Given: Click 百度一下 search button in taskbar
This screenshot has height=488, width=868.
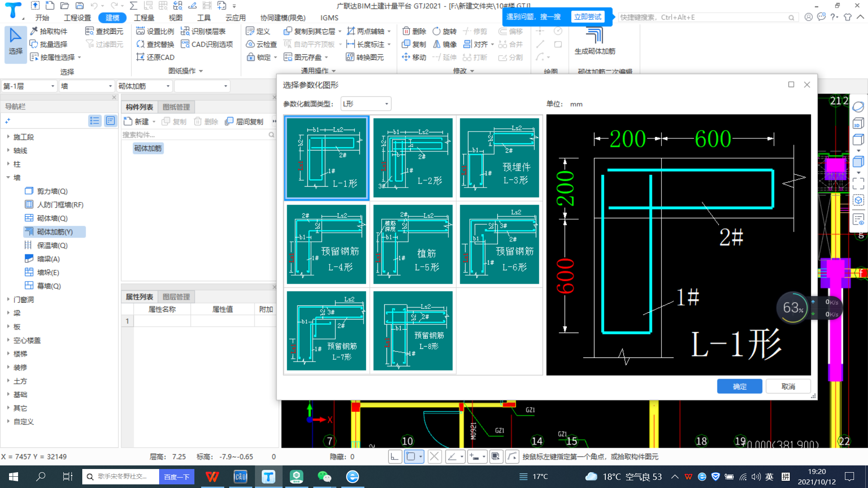Looking at the screenshot, I should [x=176, y=477].
